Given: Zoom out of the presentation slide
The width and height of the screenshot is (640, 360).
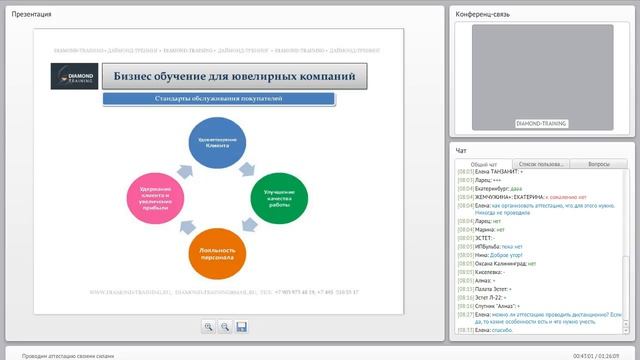Looking at the screenshot, I should 224,327.
